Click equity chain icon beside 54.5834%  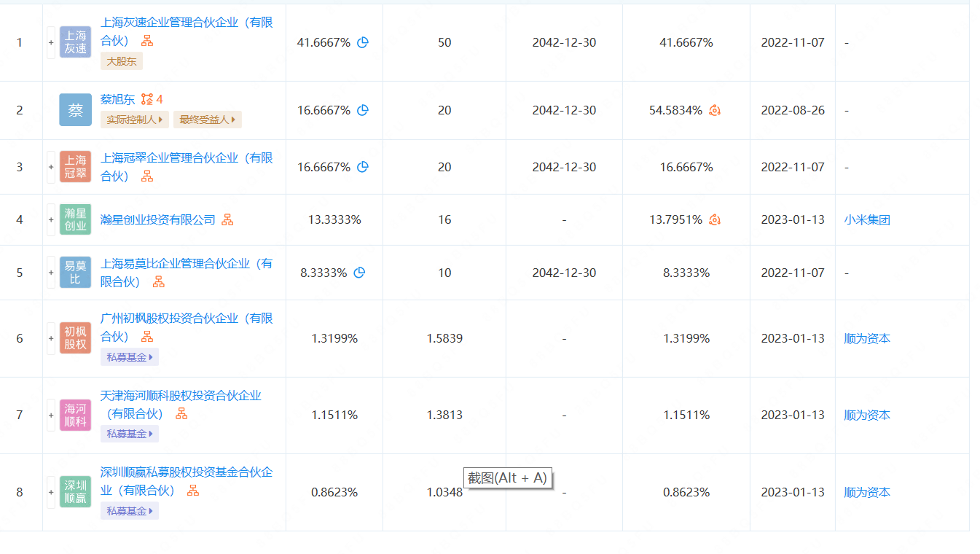point(715,110)
